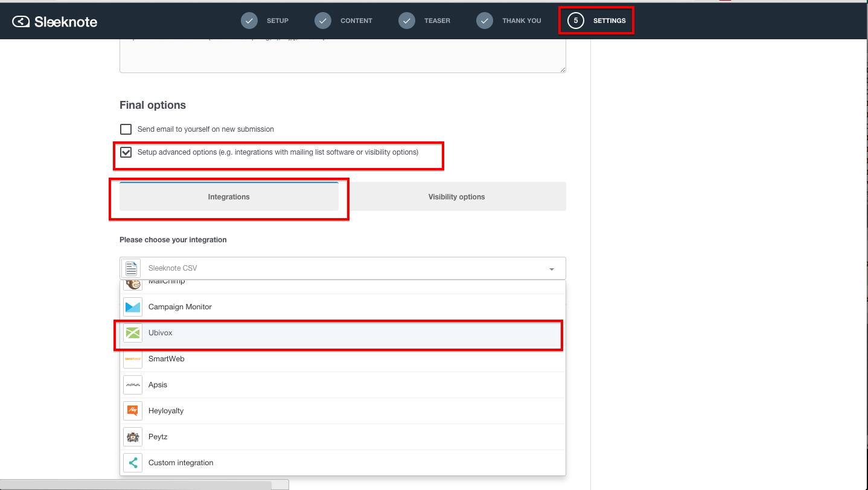The image size is (868, 490).
Task: Click the Thank You step checkmark circle
Action: 485,21
